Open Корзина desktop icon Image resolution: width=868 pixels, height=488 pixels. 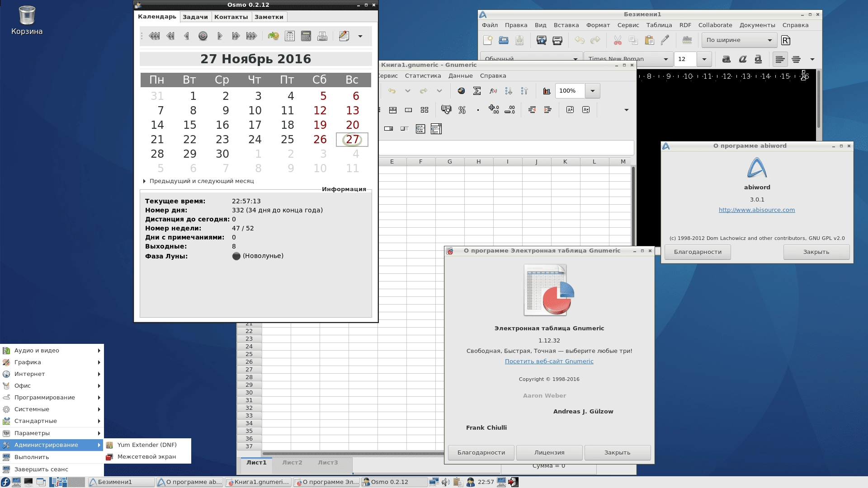(x=27, y=21)
